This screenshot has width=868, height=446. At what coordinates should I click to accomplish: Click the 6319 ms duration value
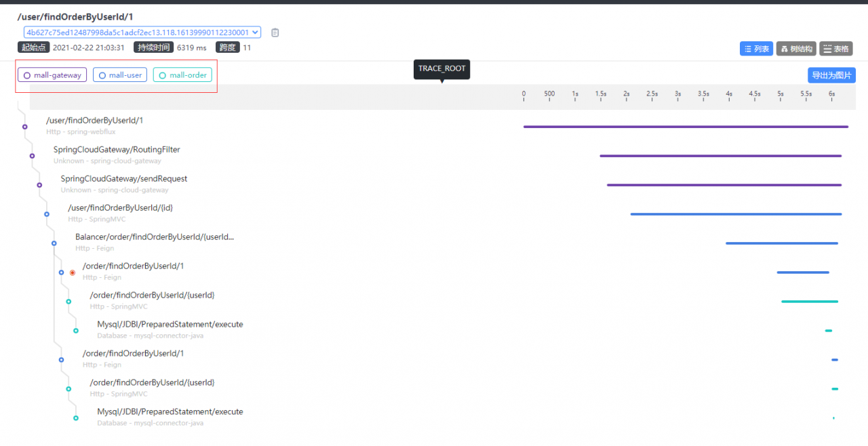point(192,48)
